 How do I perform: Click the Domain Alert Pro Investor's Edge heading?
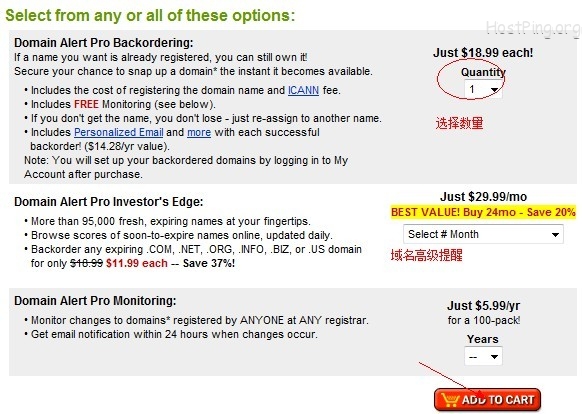[x=108, y=202]
